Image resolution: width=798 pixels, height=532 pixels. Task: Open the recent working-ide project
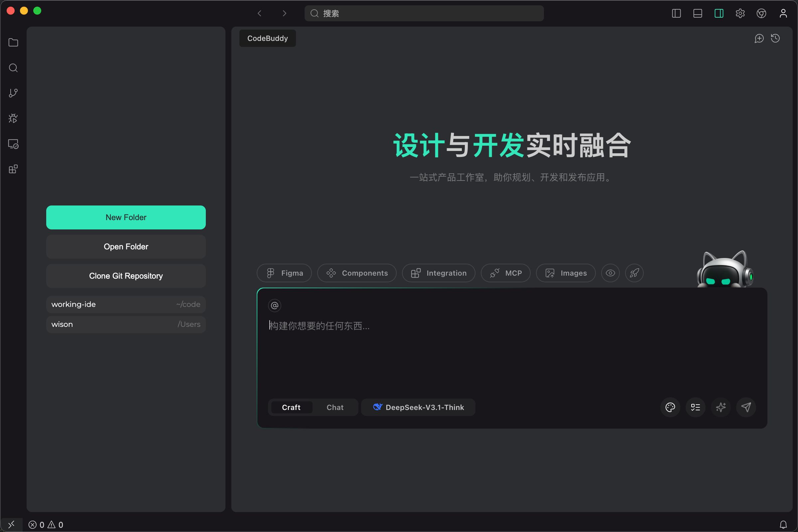click(126, 304)
